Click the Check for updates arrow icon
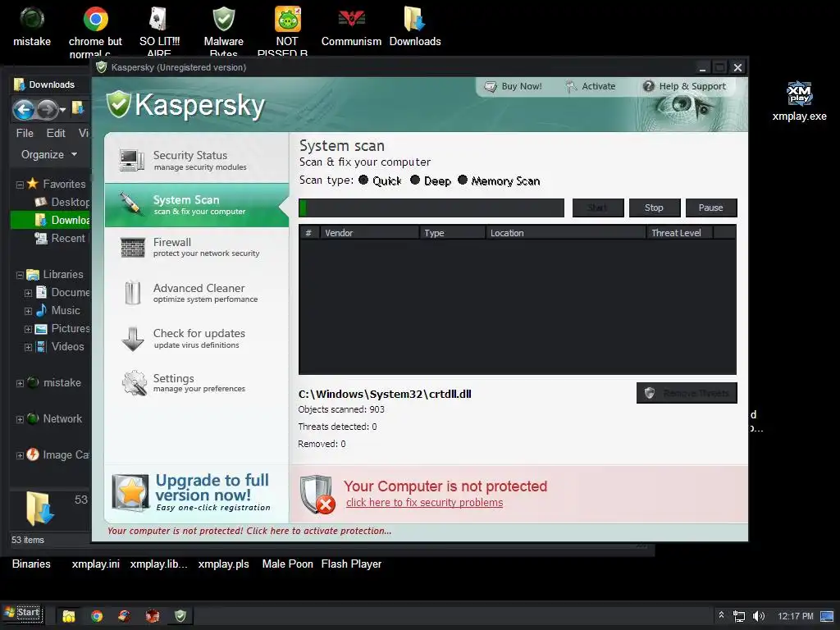Screen dimensions: 840x630 (x=133, y=339)
